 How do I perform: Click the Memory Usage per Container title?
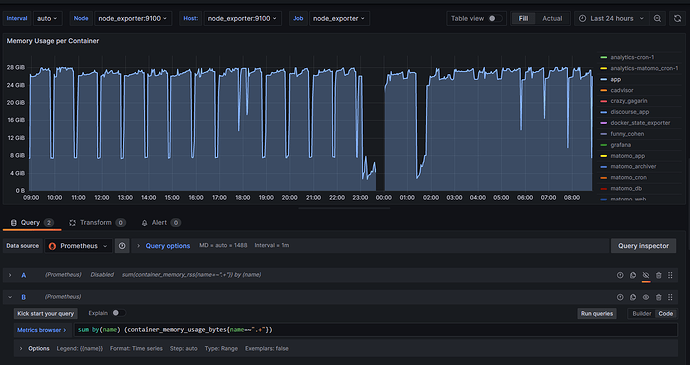[53, 41]
